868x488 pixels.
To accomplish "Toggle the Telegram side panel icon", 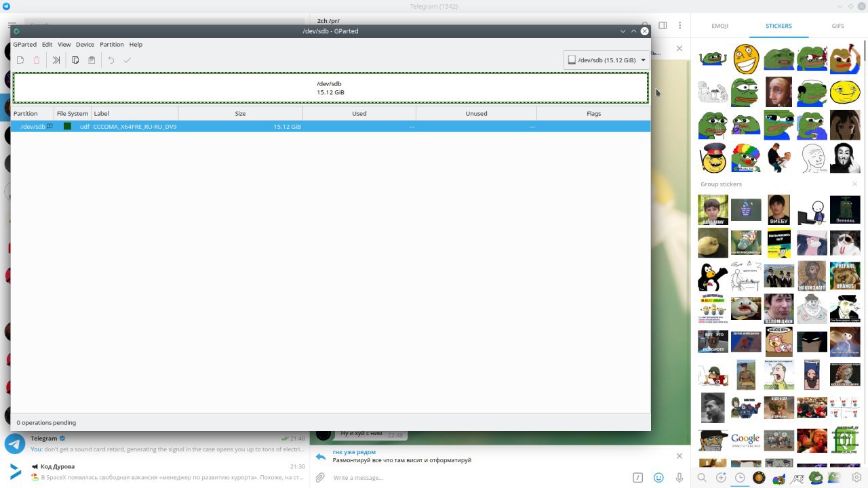I will coord(663,25).
